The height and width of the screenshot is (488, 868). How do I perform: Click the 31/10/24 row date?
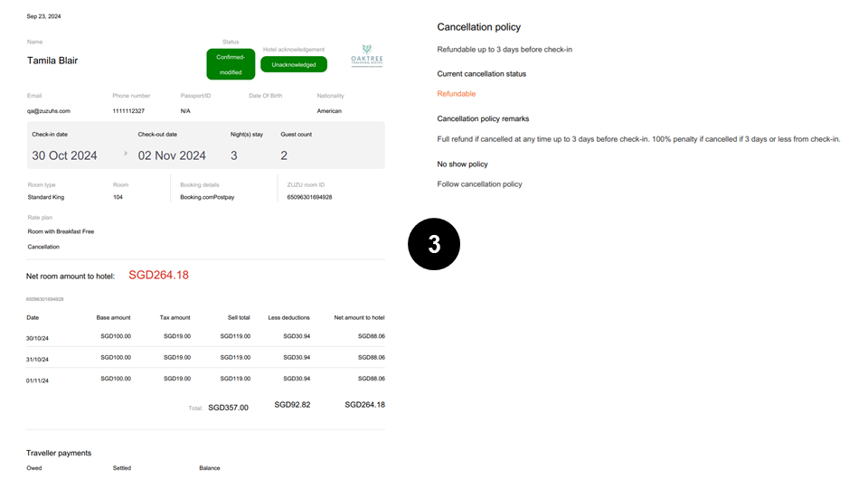click(37, 359)
